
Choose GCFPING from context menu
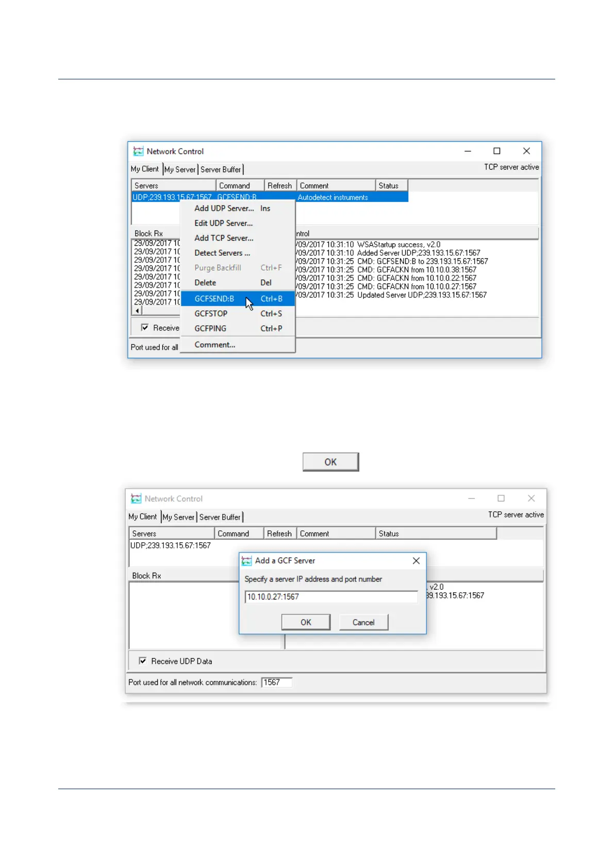coord(238,328)
